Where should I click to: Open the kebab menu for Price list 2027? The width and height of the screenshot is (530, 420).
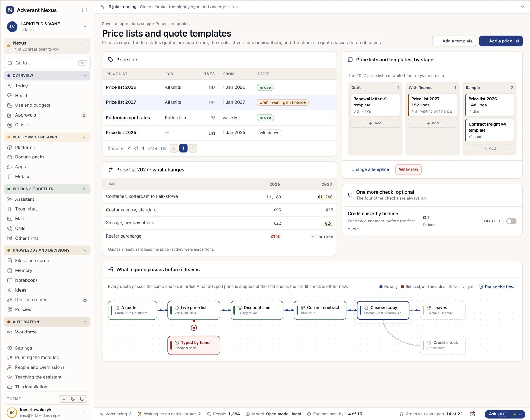click(x=329, y=102)
